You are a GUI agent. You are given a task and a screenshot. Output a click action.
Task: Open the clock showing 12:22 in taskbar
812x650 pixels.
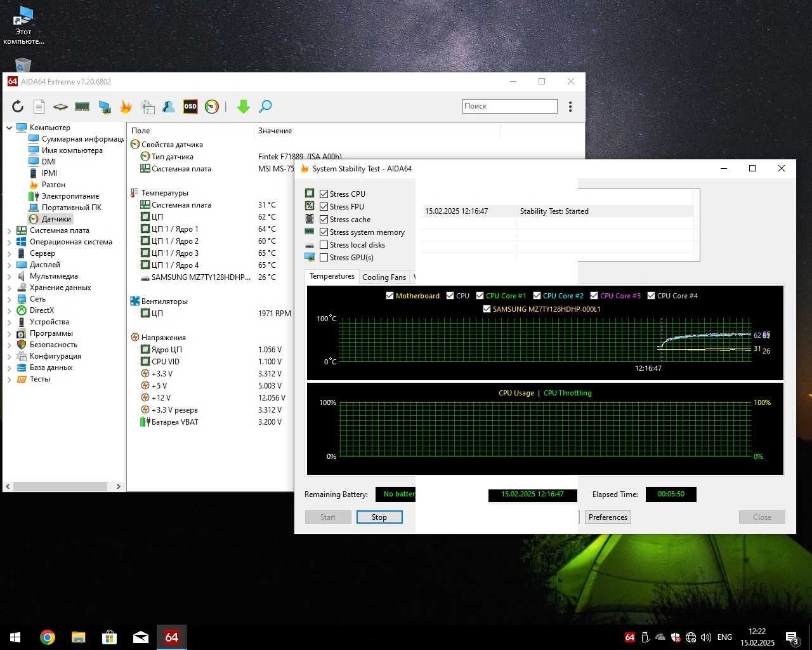click(757, 637)
